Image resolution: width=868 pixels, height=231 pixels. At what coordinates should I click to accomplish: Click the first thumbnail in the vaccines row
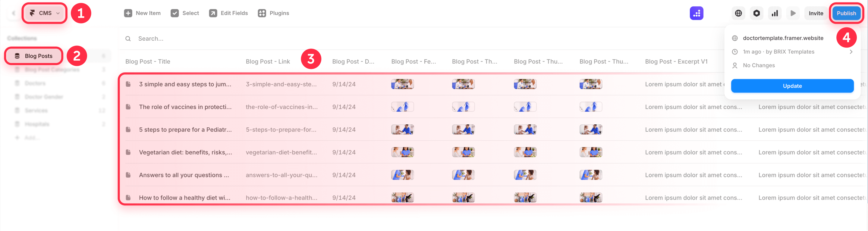pyautogui.click(x=402, y=107)
